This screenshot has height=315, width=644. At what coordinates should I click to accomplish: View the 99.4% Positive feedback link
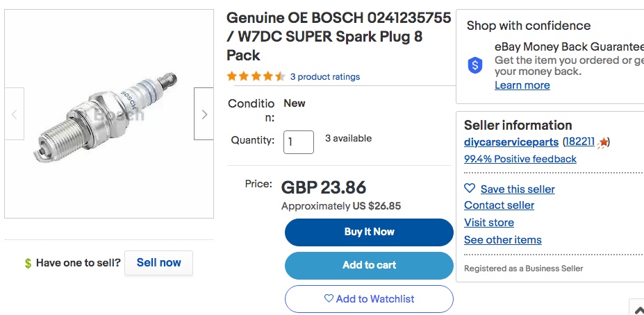[x=520, y=159]
